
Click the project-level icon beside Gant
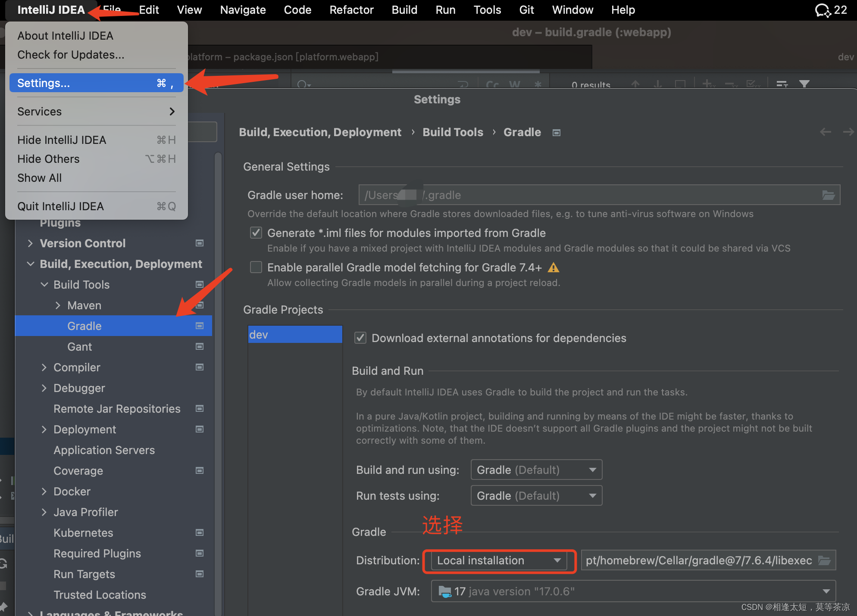click(200, 347)
